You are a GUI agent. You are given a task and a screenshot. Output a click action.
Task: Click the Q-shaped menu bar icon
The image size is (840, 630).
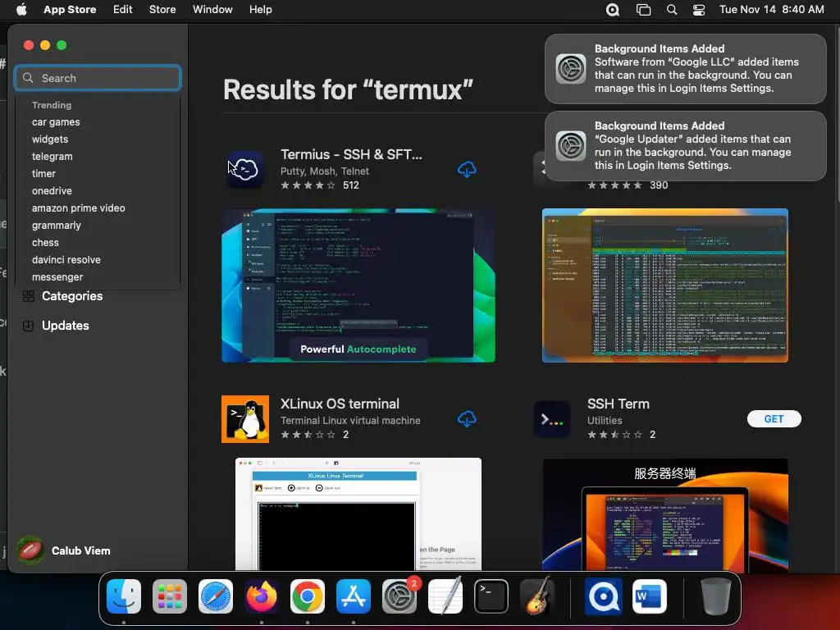(612, 10)
